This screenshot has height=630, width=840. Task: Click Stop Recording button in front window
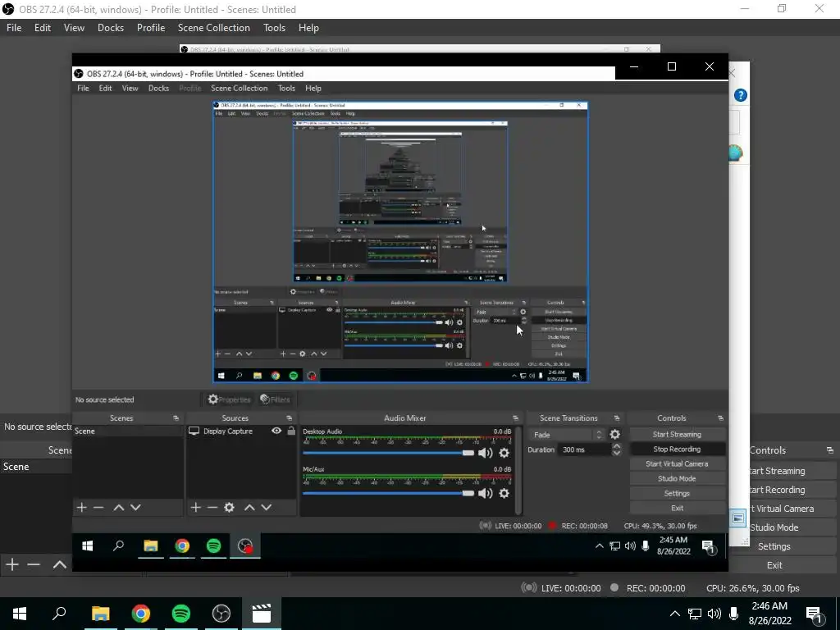point(677,450)
